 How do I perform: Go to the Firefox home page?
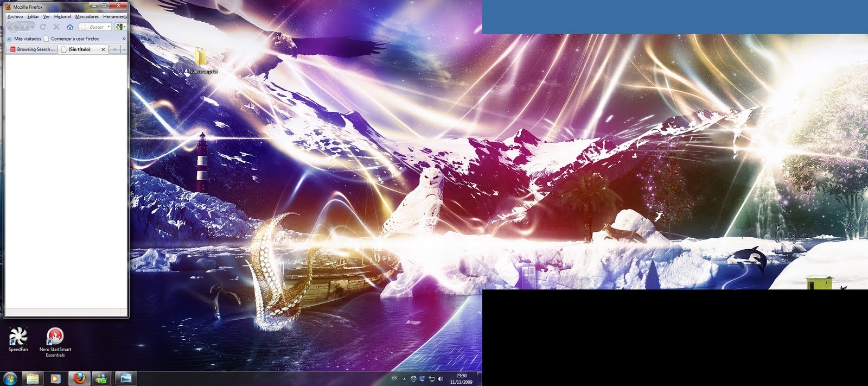point(70,27)
